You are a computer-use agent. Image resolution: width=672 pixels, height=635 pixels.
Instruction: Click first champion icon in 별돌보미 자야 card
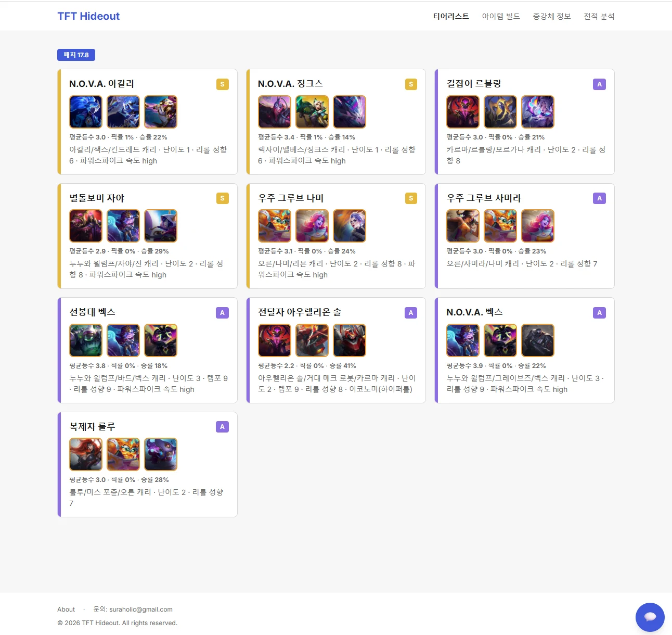[x=86, y=226]
